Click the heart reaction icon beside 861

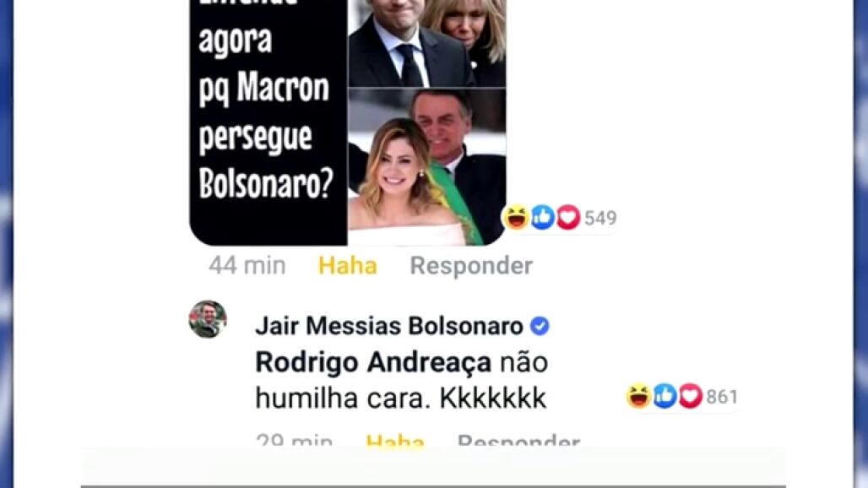691,396
